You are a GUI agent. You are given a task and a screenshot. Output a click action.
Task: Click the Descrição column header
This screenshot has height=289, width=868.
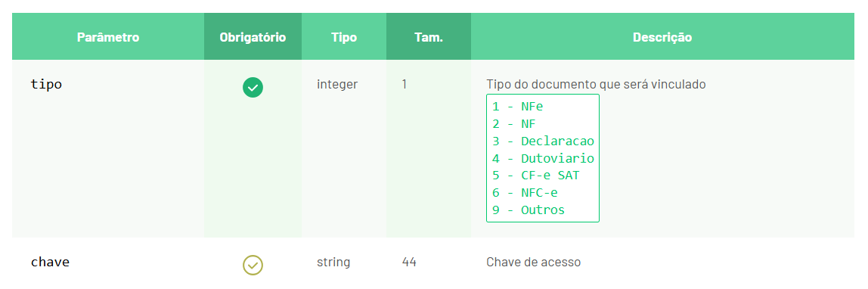[662, 38]
